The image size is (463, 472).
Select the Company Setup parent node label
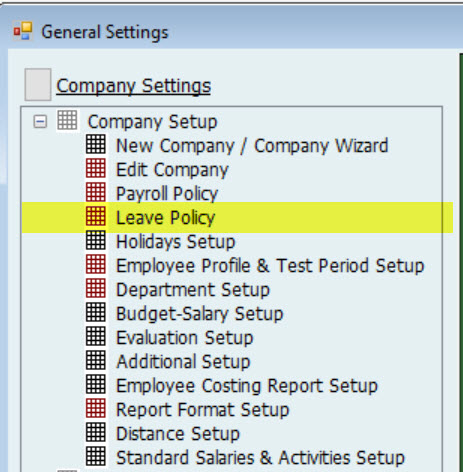click(152, 122)
